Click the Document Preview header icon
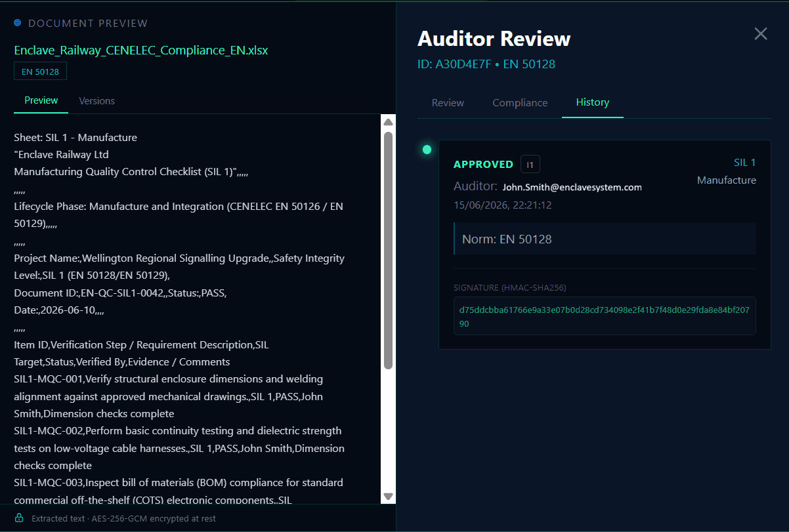Screen dimensions: 789x532 pyautogui.click(x=18, y=23)
